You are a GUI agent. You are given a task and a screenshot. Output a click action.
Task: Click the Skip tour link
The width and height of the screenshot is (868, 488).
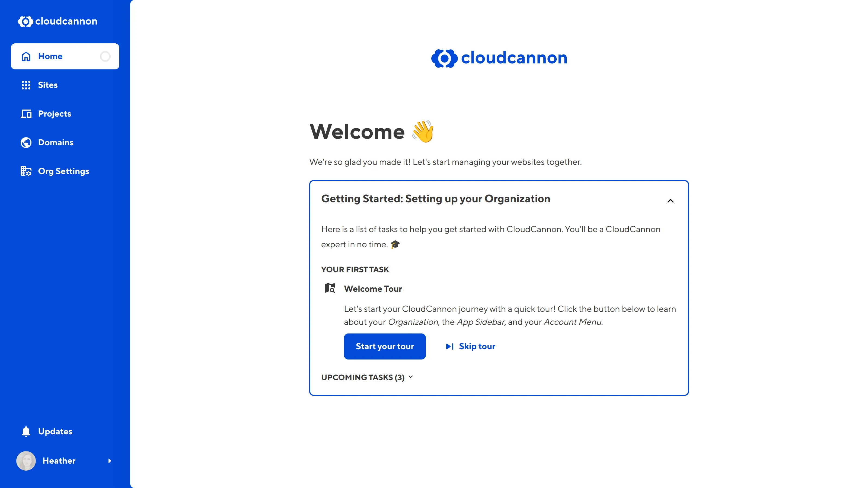(x=477, y=346)
